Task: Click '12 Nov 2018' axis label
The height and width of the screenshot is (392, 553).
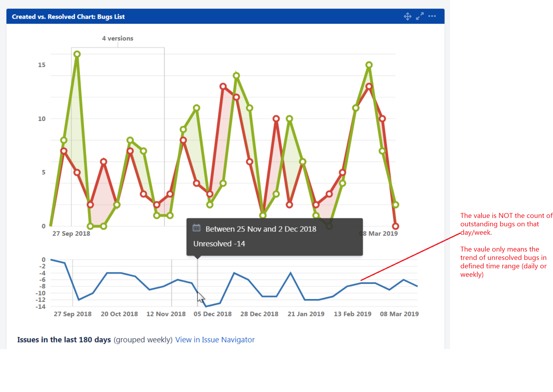Action: tap(166, 314)
